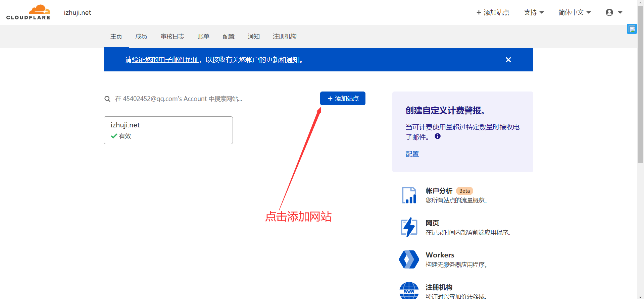Click the Beta badge
The width and height of the screenshot is (644, 299).
click(464, 191)
